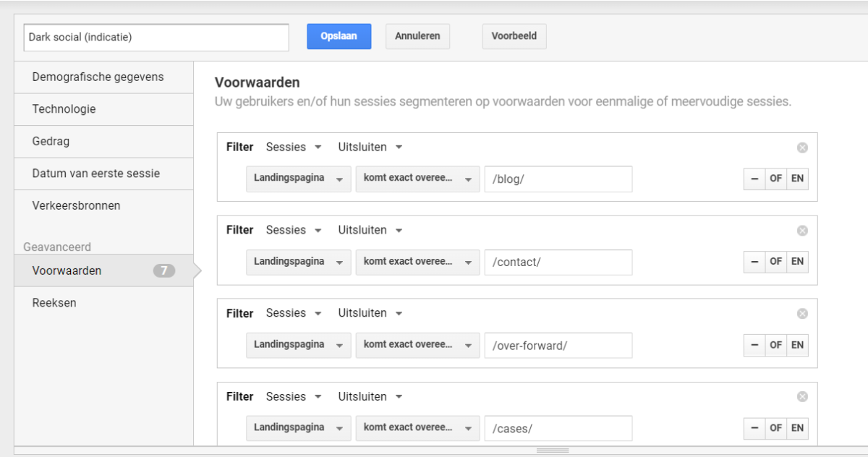
Task: Remove the /blog/ filter with its close icon
Action: [x=801, y=148]
